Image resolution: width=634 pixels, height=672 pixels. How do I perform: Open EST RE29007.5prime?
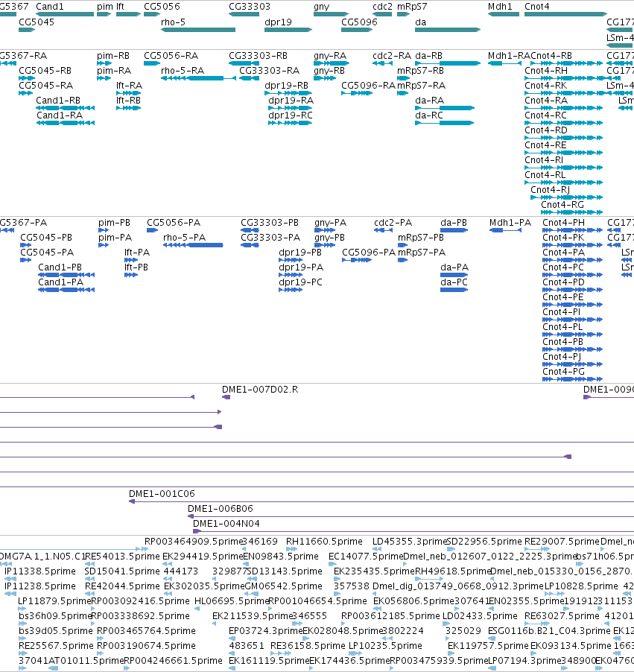(x=562, y=542)
